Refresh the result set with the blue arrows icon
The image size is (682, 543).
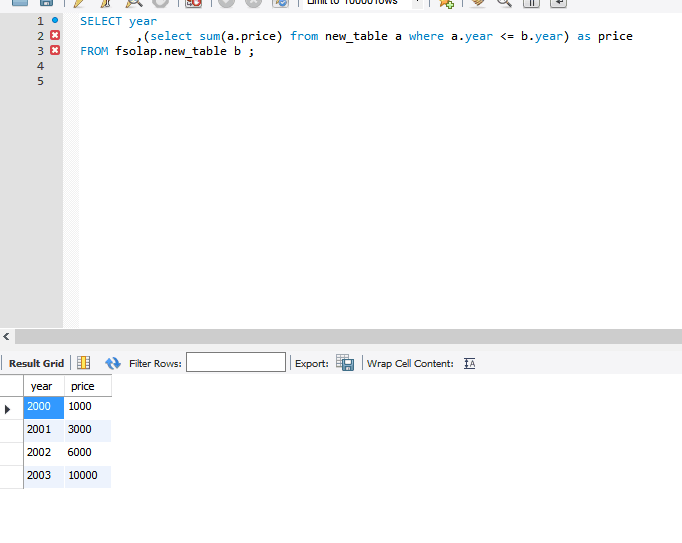coord(113,363)
